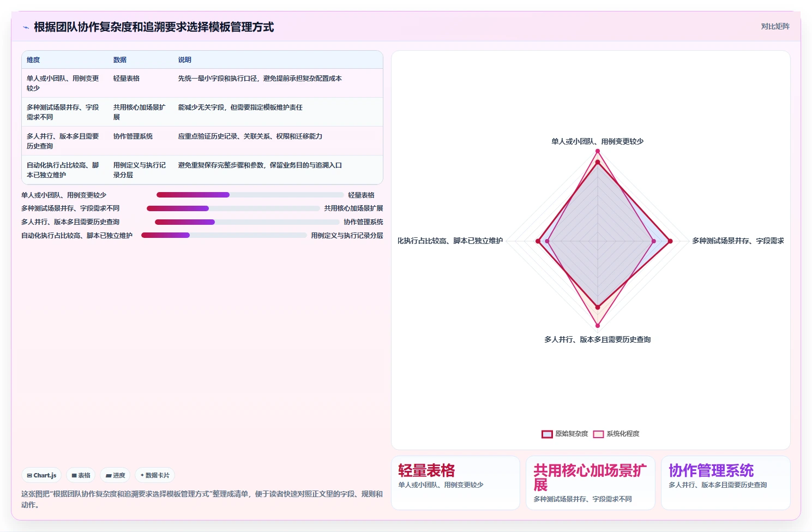The height and width of the screenshot is (532, 812).
Task: Click the radar chart top data point
Action: click(598, 151)
